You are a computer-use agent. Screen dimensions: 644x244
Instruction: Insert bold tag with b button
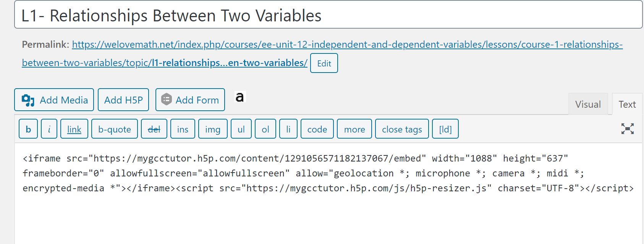(x=28, y=129)
